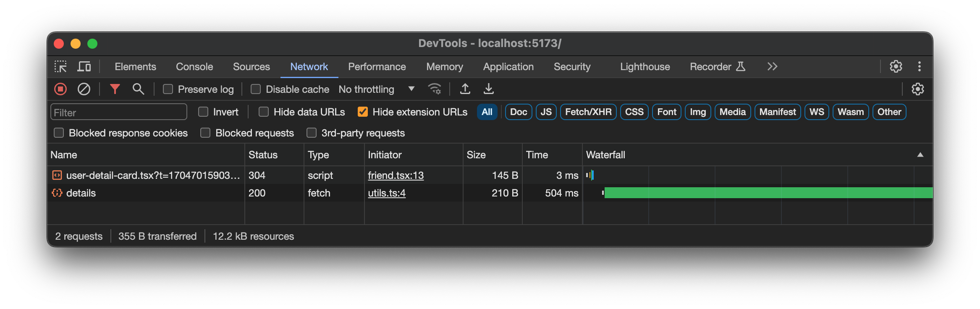This screenshot has height=309, width=980.
Task: Open the No throttling dropdown
Action: click(377, 89)
